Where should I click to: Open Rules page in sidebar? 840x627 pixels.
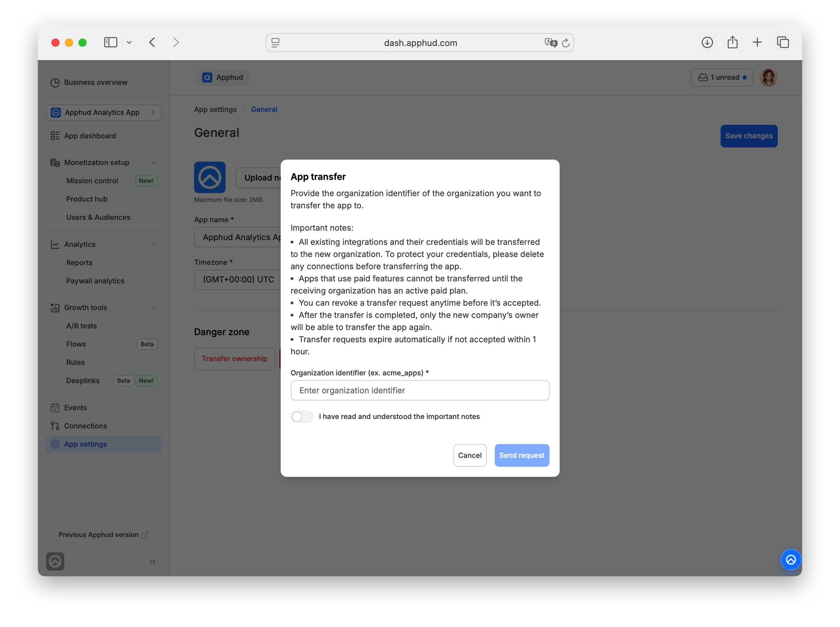point(75,363)
